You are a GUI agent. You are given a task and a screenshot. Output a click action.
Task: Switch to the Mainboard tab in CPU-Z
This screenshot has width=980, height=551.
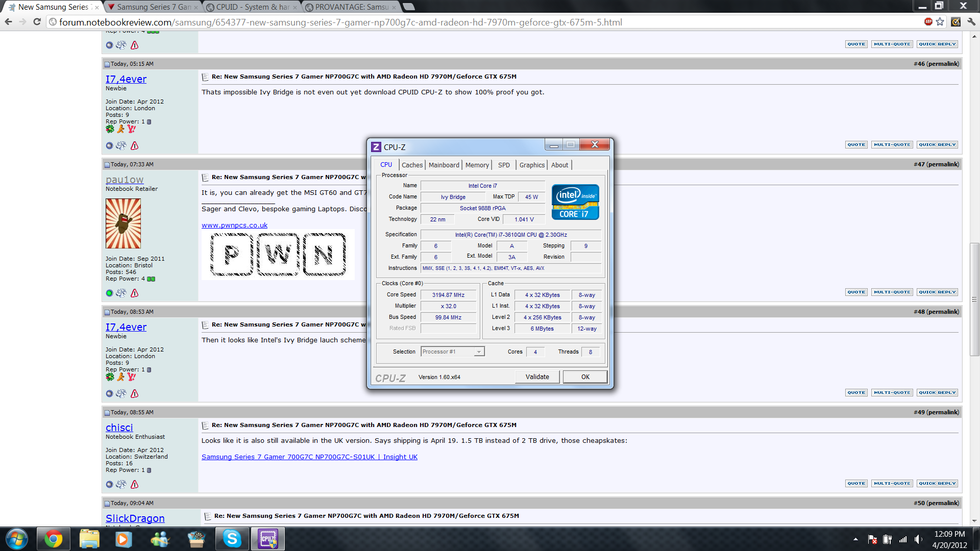click(444, 165)
